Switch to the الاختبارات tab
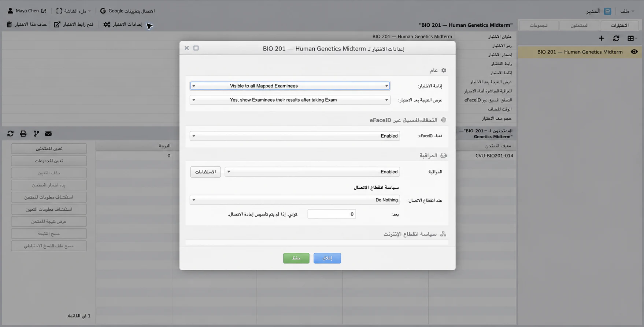 click(620, 25)
